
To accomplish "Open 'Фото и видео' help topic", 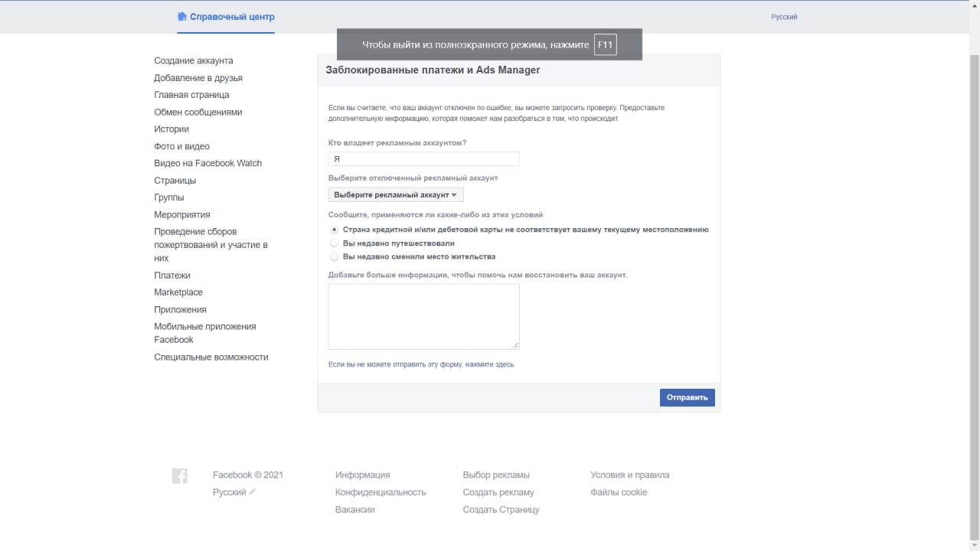I will (181, 146).
